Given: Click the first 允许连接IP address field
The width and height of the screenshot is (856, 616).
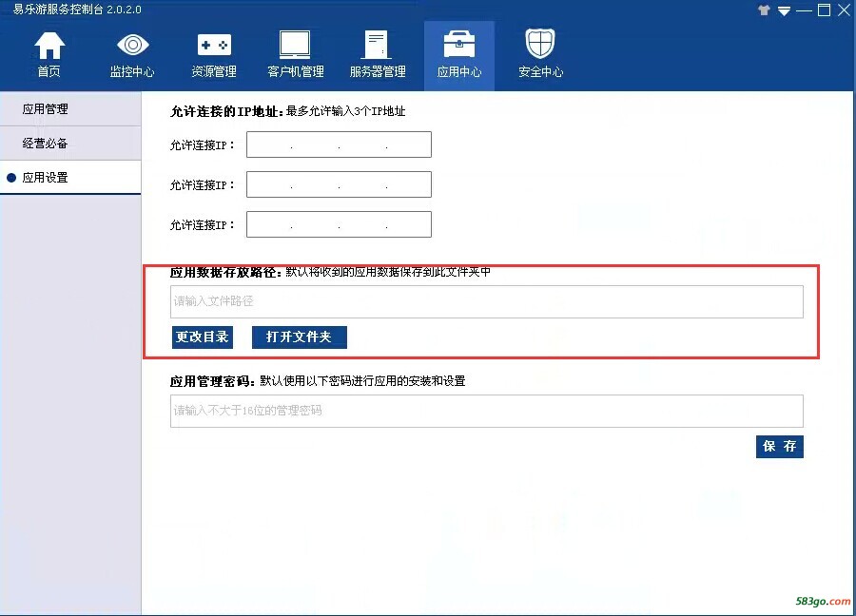Looking at the screenshot, I should pyautogui.click(x=339, y=144).
